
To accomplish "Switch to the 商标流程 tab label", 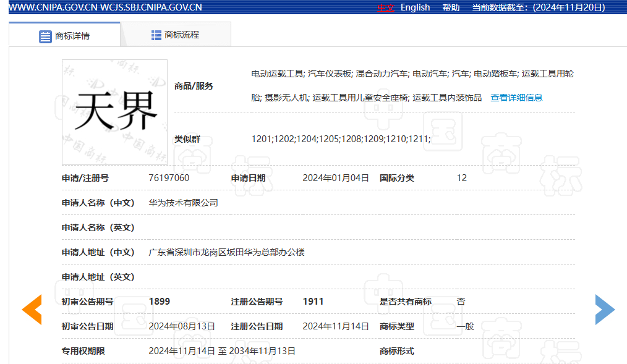I will coord(182,35).
